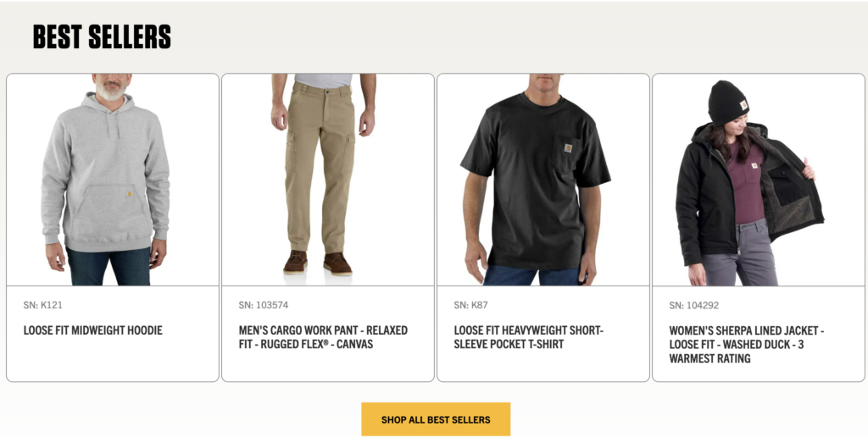Click the maroon shirt under the sherpa jacket
Viewport: 868px width, 438px height.
[748, 182]
